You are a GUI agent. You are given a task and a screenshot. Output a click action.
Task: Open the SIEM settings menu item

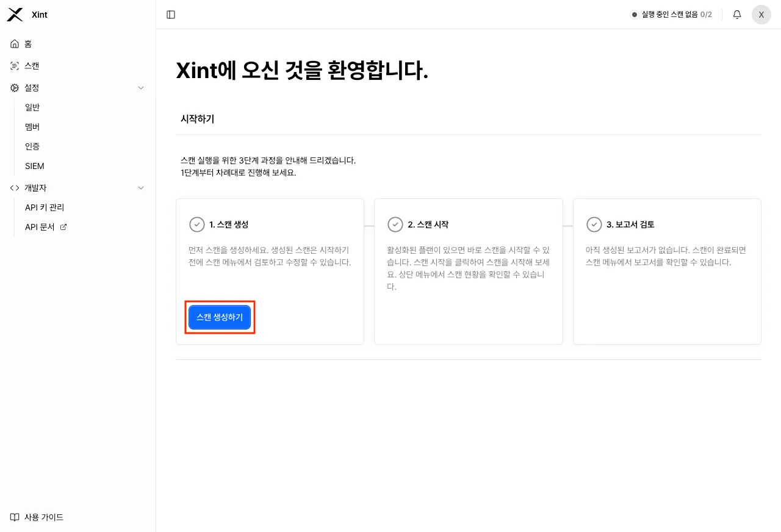34,165
